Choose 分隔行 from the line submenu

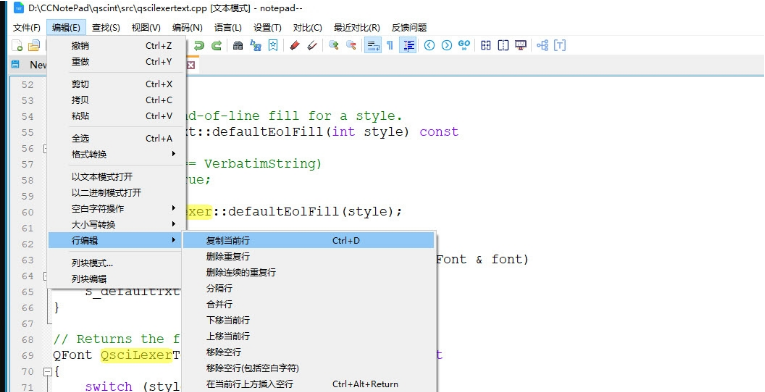[308, 288]
